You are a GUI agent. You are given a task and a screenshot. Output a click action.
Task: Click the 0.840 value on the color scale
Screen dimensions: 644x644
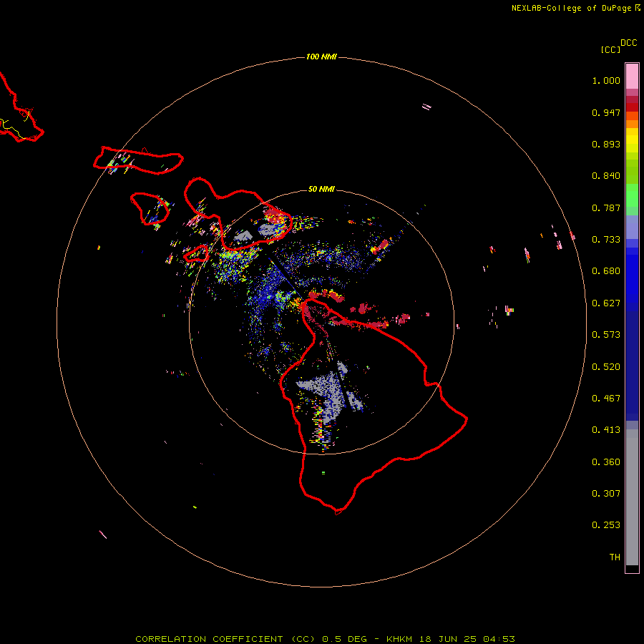pyautogui.click(x=606, y=176)
